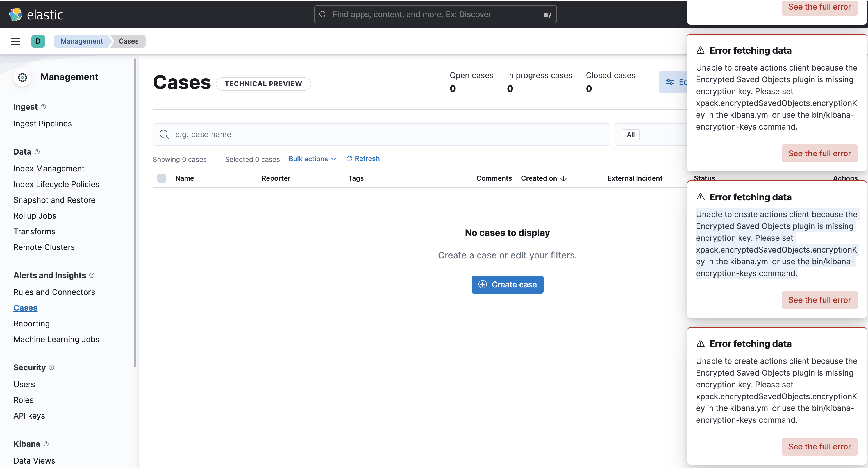Click the Security section help icon
The image size is (868, 468).
(x=51, y=367)
